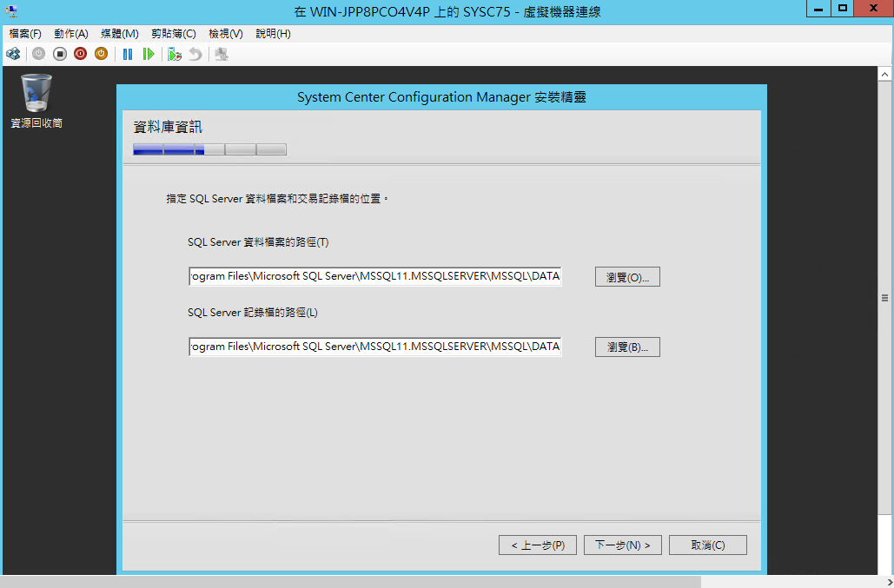Focus the SQL Server 資料檔案的路徑 text box
Viewport: 894px width, 588px height.
click(x=375, y=276)
